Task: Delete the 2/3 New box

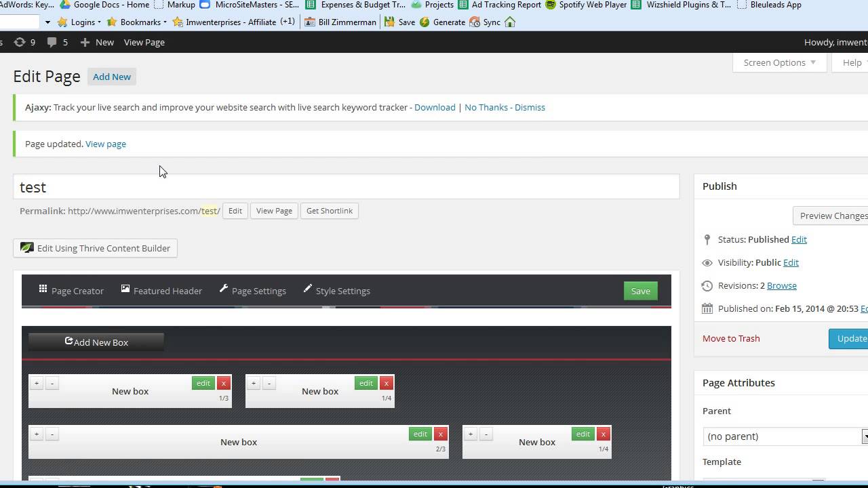Action: click(x=441, y=434)
